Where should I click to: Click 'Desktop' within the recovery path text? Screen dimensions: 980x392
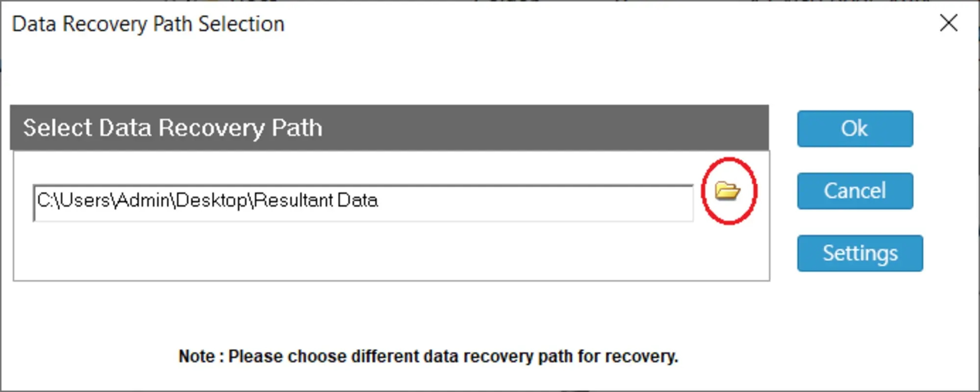[212, 200]
